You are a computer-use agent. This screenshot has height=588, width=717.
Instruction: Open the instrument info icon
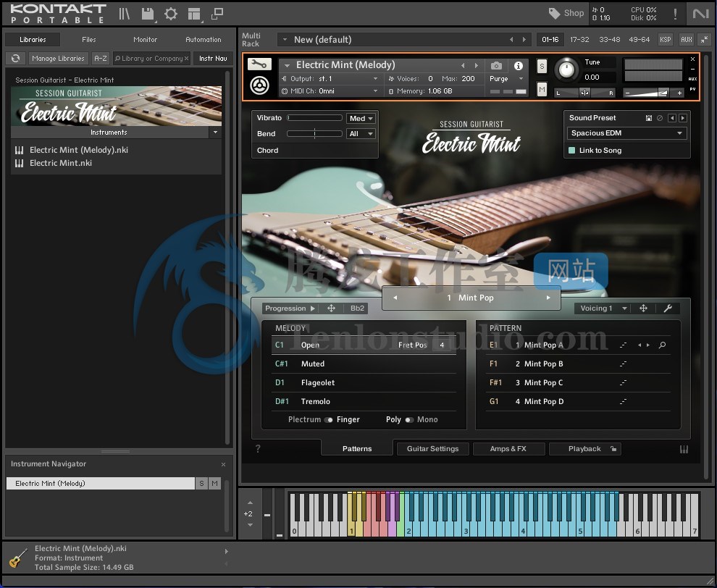[518, 66]
